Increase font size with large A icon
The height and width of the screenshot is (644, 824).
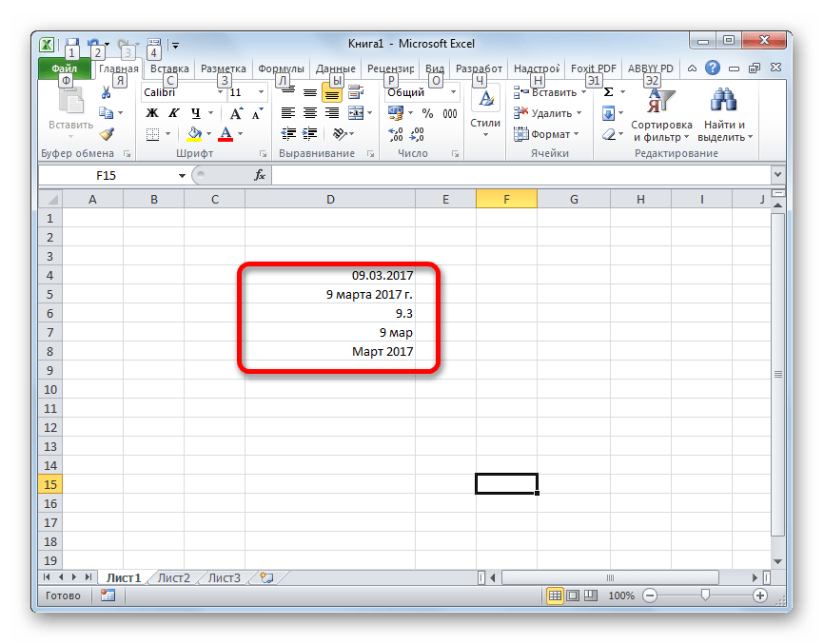click(236, 113)
